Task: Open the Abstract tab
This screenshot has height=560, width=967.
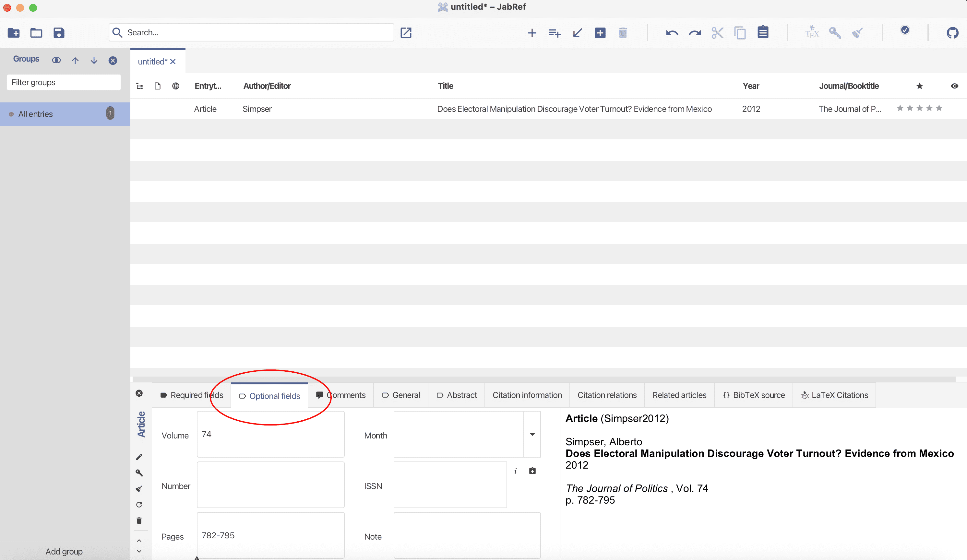Action: pos(457,395)
